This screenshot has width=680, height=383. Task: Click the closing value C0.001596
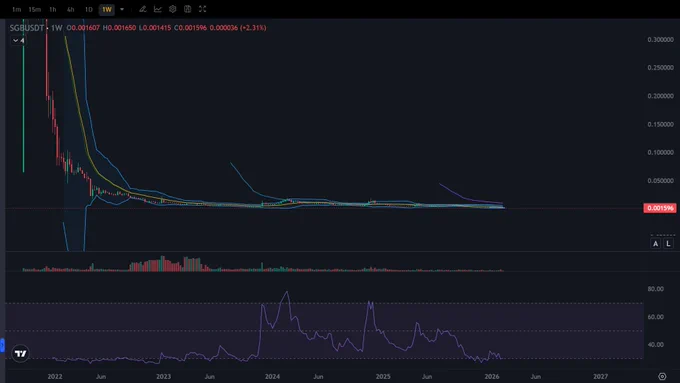click(x=190, y=28)
